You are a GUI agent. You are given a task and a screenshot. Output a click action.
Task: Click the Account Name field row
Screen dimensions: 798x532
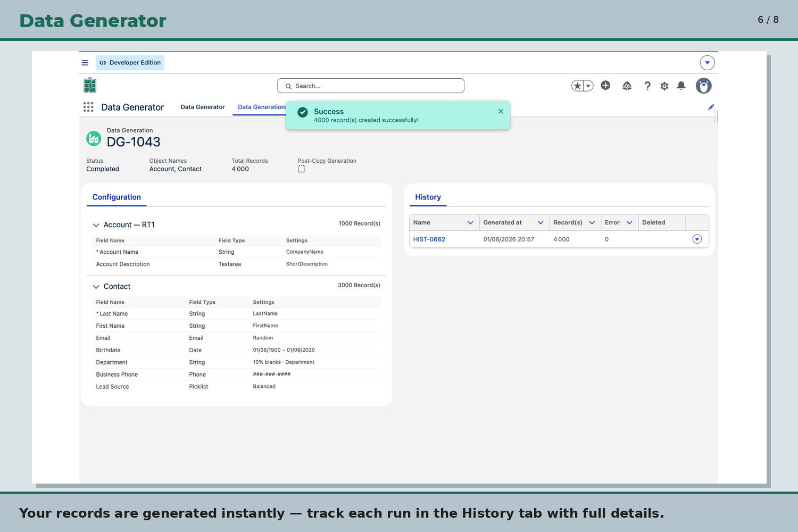coord(236,252)
